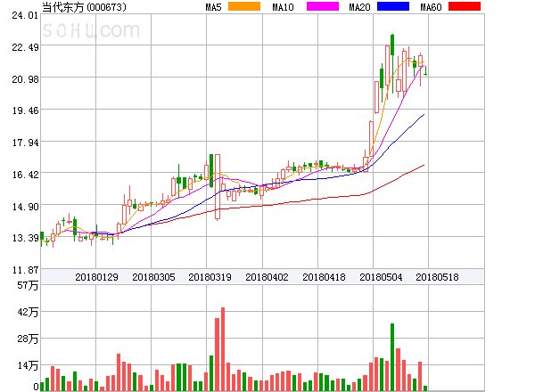Image resolution: width=535 pixels, height=392 pixels.
Task: Click the 20180418 date label
Action: (x=324, y=277)
